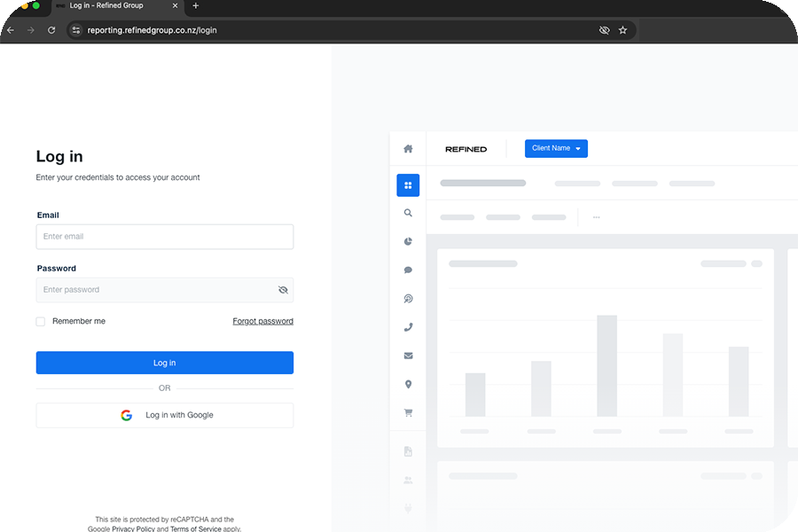Click the Google logo icon
The height and width of the screenshot is (532, 798).
pyautogui.click(x=126, y=416)
